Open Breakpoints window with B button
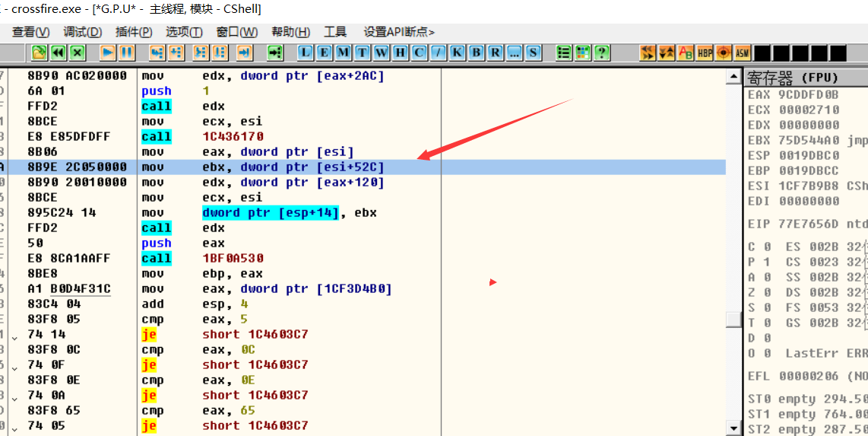The height and width of the screenshot is (436, 868). pos(476,53)
